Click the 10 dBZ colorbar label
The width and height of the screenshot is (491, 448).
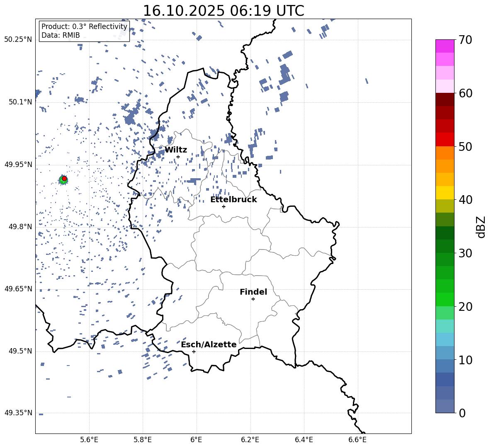click(x=465, y=360)
